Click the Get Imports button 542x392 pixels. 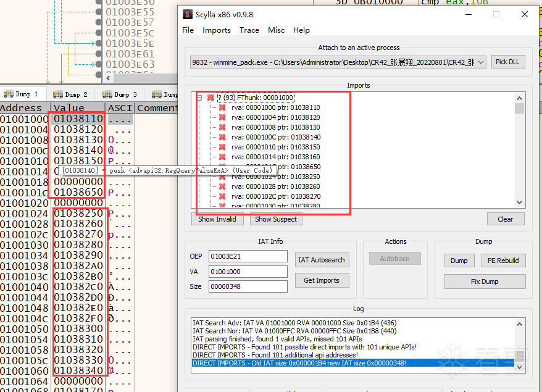[322, 280]
